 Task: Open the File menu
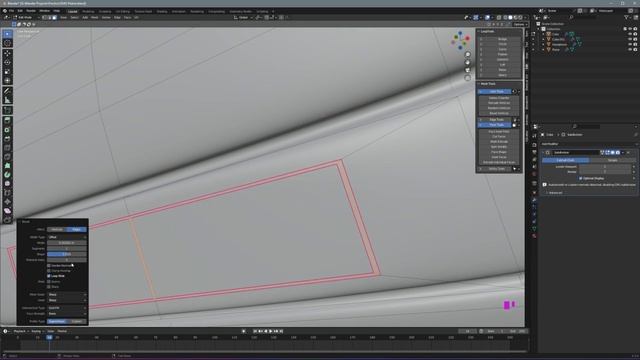[x=11, y=11]
